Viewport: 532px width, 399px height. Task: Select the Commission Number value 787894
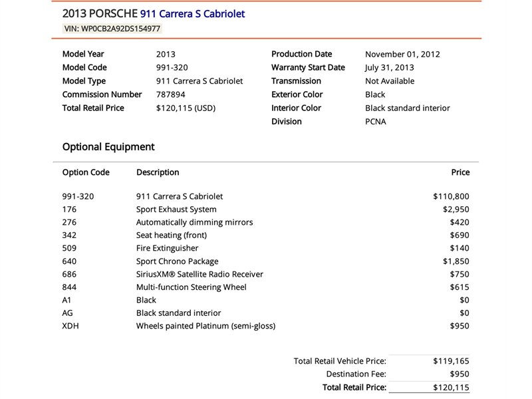point(171,94)
